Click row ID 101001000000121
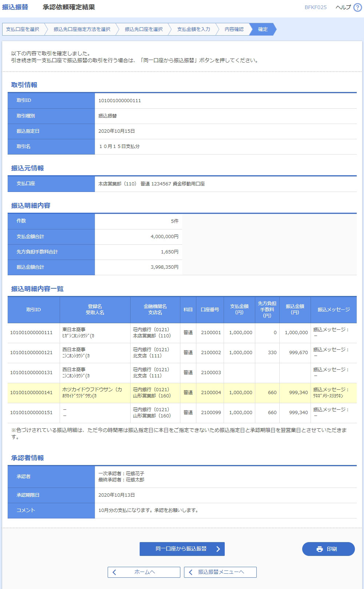Screen dimensions: 364x589 [x=31, y=353]
